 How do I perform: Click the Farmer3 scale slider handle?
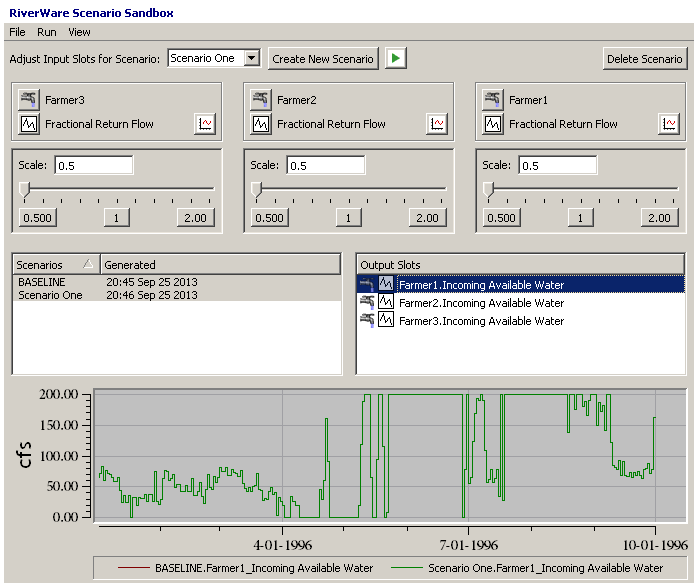tap(24, 190)
